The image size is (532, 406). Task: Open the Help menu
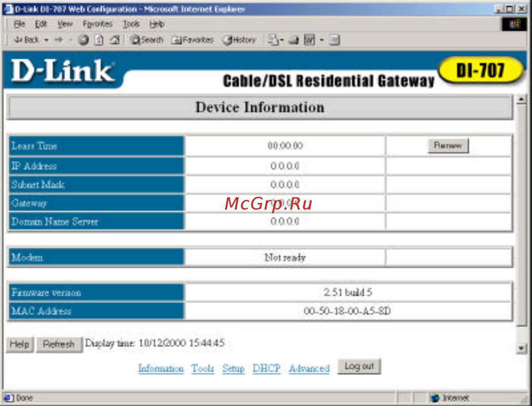[157, 24]
